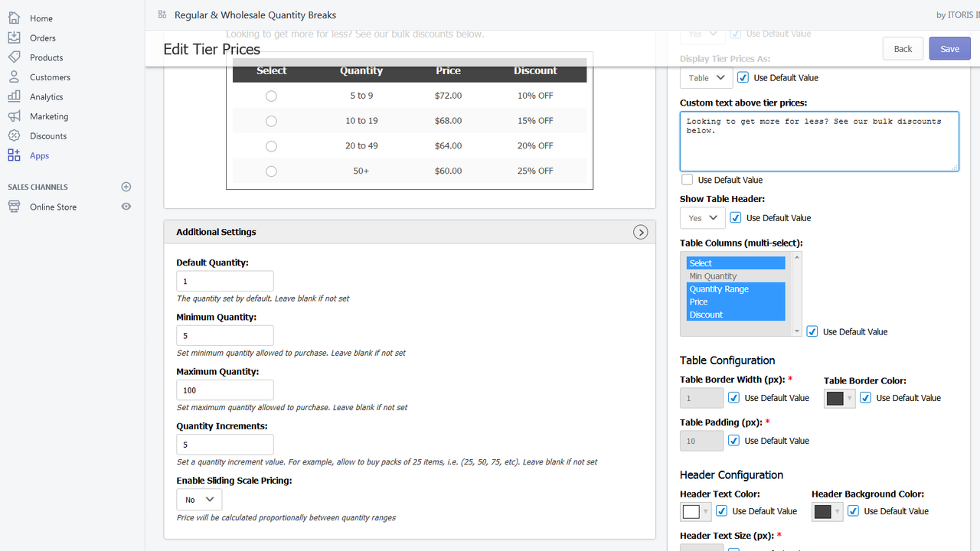Viewport: 980px width, 551px height.
Task: Open the Home section icon
Action: 14,18
